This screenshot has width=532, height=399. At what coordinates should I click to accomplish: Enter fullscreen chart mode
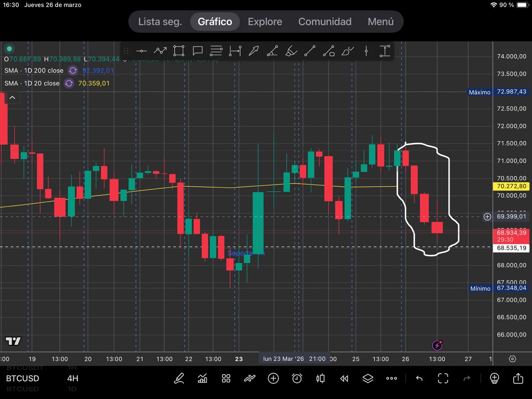[x=443, y=378]
